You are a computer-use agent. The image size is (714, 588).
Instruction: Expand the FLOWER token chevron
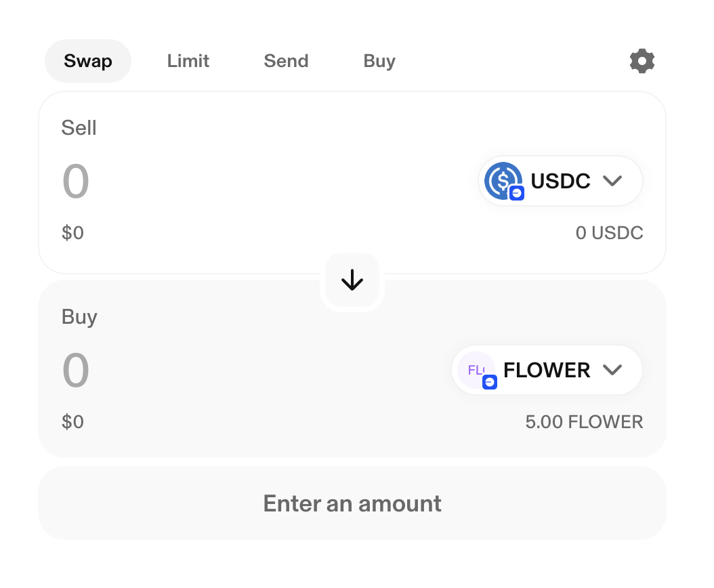[x=612, y=370]
